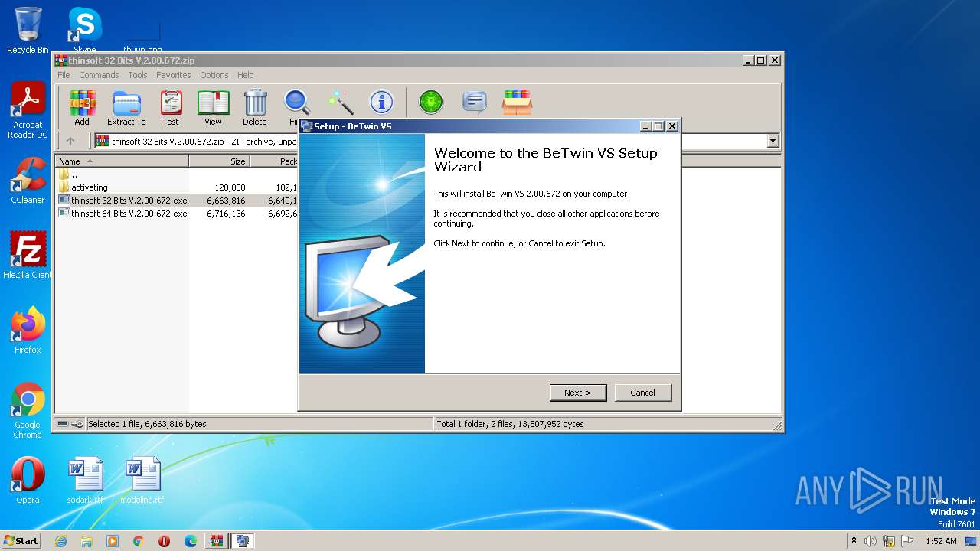Open the Commands menu
The image size is (980, 551).
tap(99, 75)
